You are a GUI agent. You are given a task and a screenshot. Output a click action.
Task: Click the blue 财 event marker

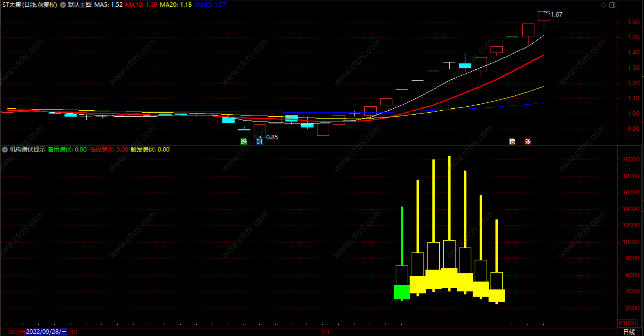pyautogui.click(x=259, y=141)
